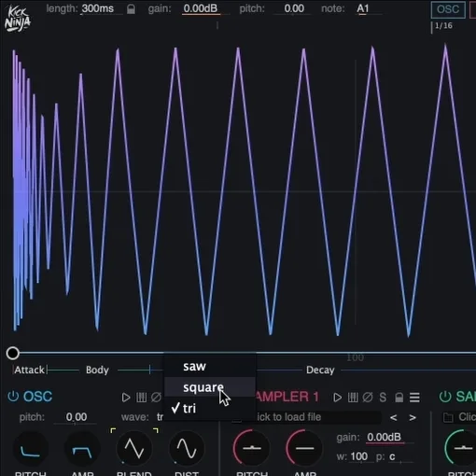The height and width of the screenshot is (476, 476).
Task: Open the 1/16 grid division selector
Action: pos(443,25)
